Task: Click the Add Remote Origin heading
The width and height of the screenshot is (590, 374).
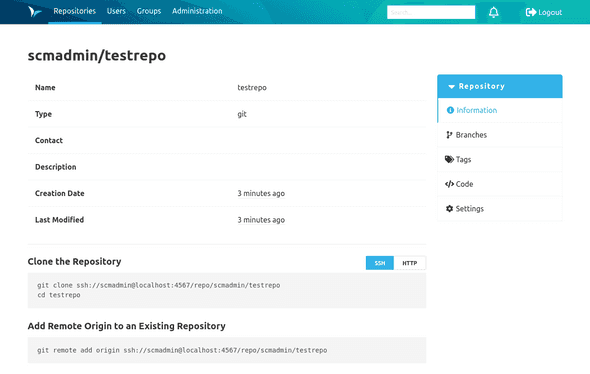Action: point(126,326)
